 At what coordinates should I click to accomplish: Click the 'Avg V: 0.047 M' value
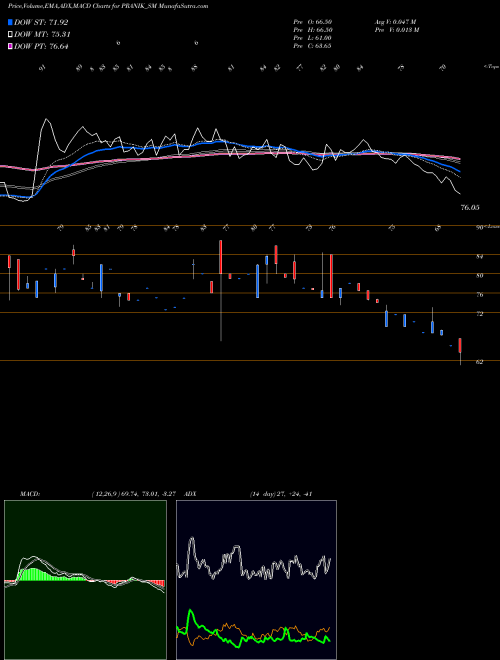tap(395, 22)
